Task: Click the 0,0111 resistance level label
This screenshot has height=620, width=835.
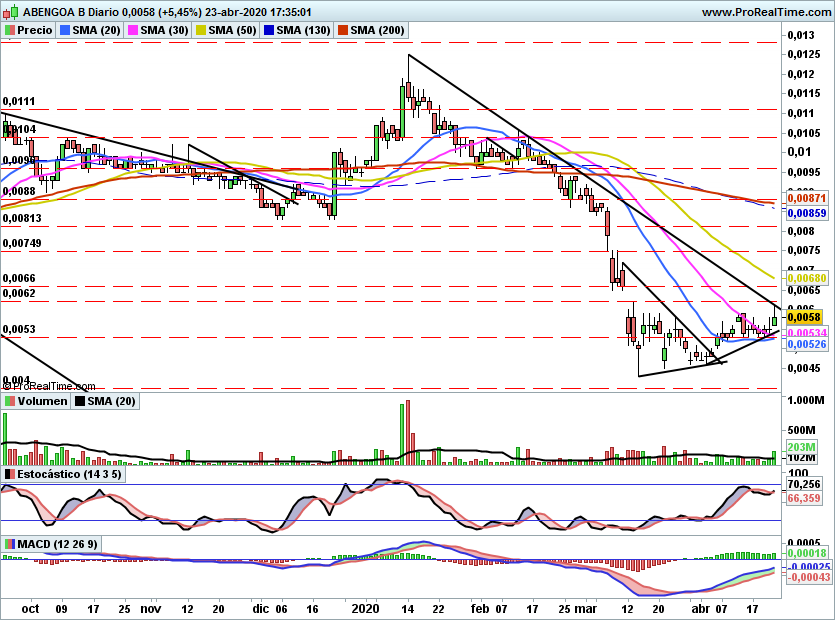Action: tap(19, 101)
